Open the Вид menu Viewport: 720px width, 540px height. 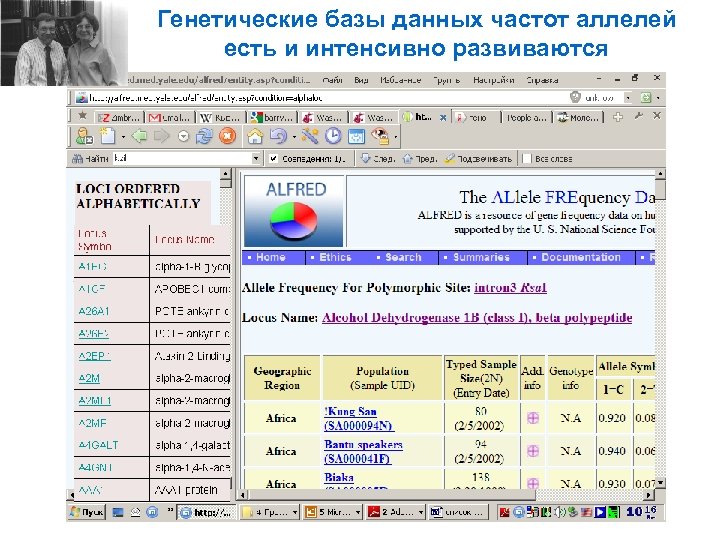[361, 80]
